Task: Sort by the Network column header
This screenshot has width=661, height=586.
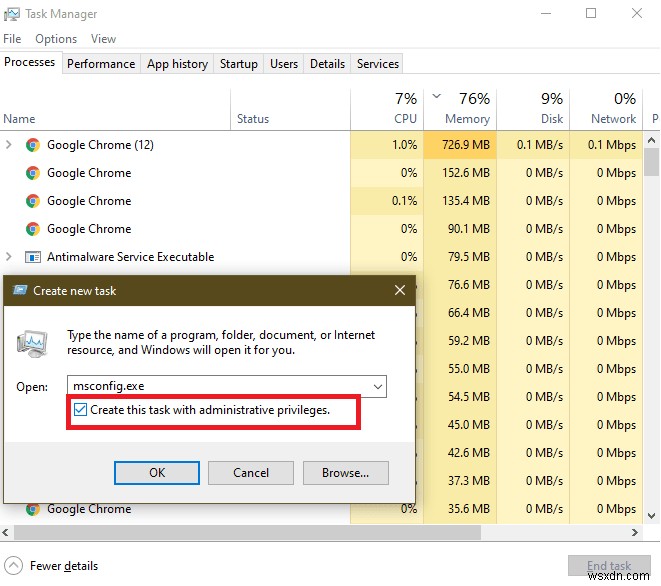Action: [x=606, y=110]
